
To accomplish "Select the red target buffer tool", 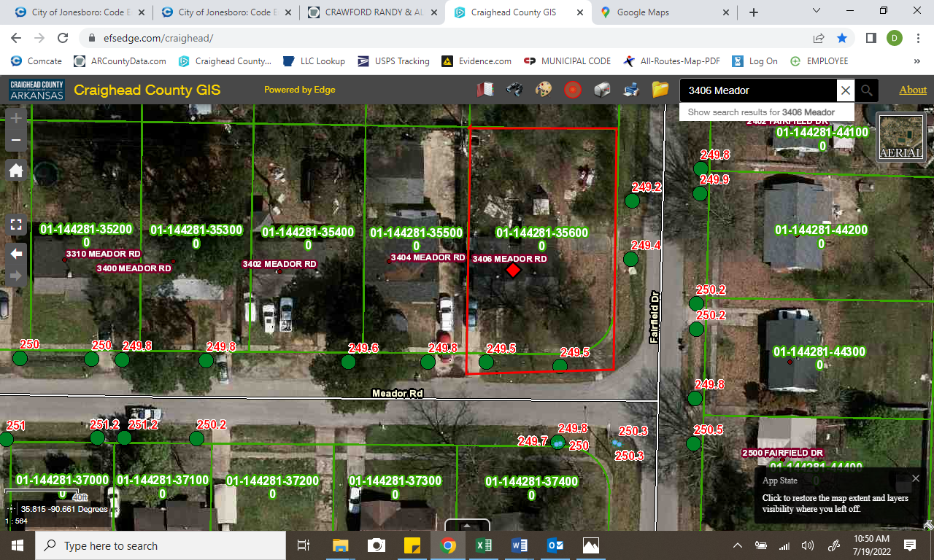I will click(x=573, y=90).
